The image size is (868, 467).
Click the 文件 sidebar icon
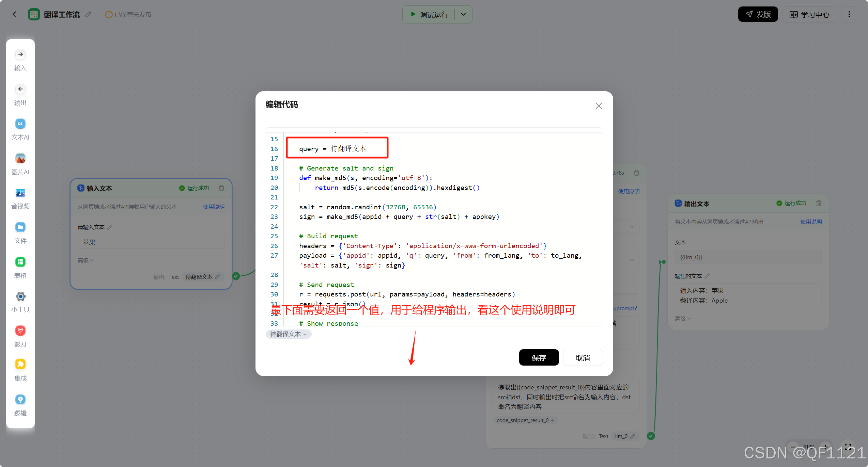[x=20, y=227]
